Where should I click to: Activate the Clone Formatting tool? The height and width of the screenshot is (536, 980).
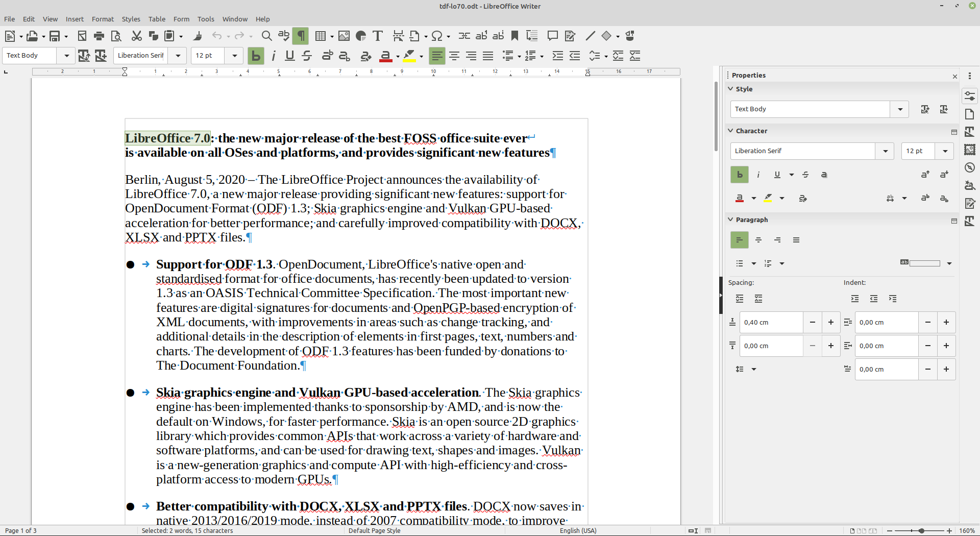pos(198,36)
